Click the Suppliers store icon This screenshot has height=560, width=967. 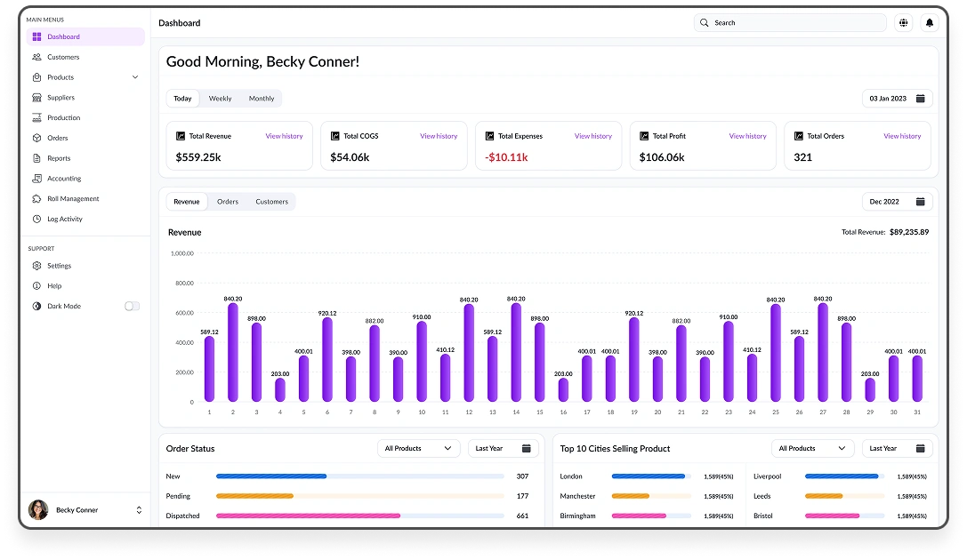click(x=37, y=98)
